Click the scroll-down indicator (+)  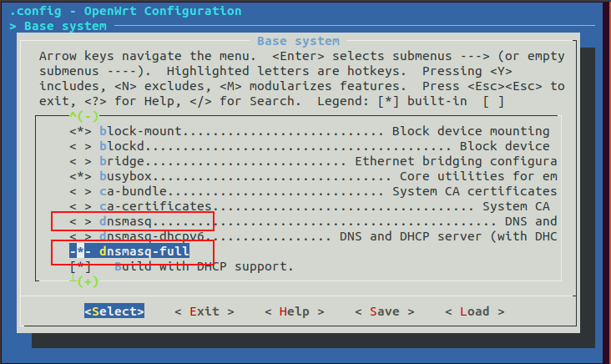click(x=88, y=281)
